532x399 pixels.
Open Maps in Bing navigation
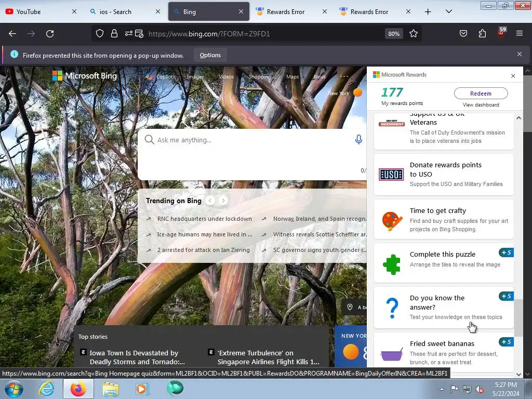pyautogui.click(x=292, y=77)
